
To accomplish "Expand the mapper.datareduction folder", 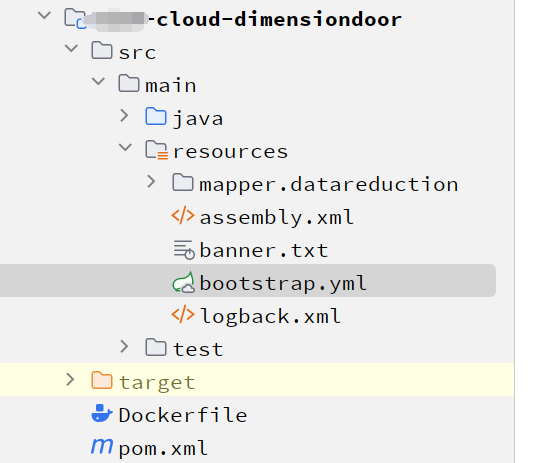I will [x=151, y=181].
